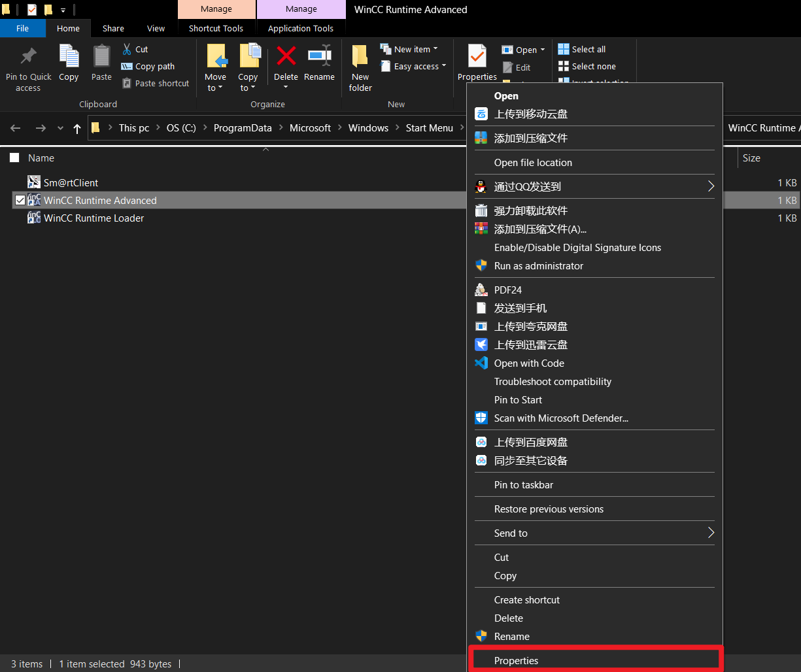Click the Size column header
801x672 pixels.
click(x=751, y=158)
